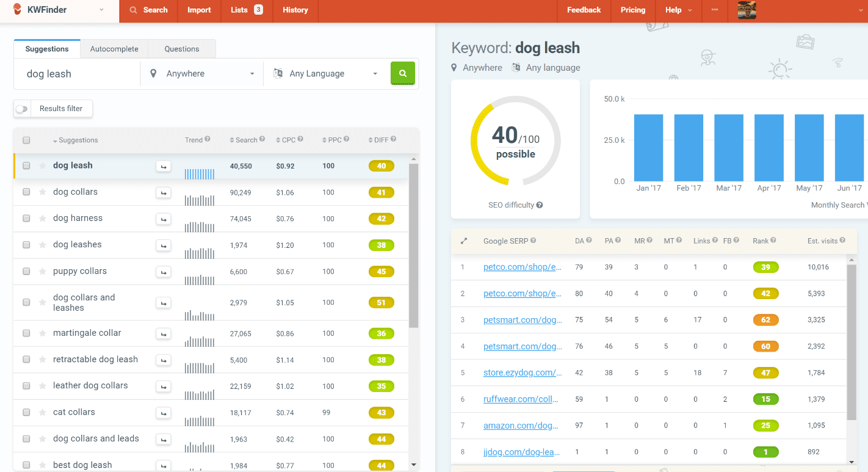Click the green search magnifier button
Screen dimensions: 868x472
[x=402, y=73]
